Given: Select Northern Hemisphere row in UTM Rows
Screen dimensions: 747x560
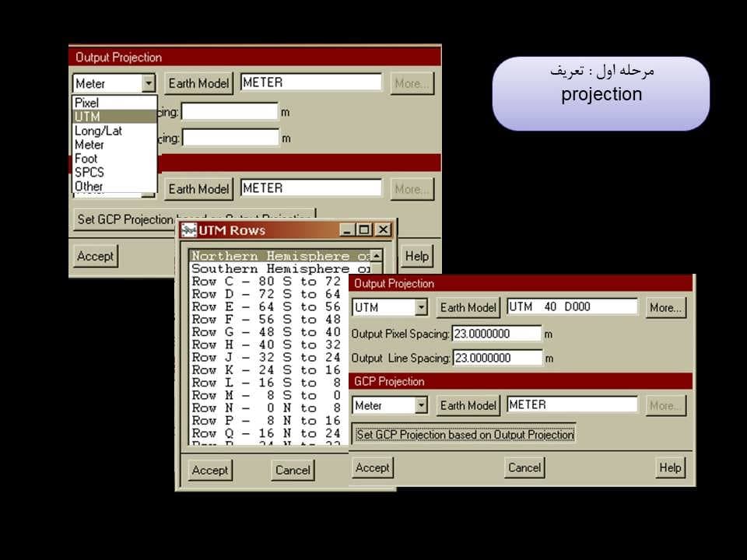Looking at the screenshot, I should (x=281, y=256).
